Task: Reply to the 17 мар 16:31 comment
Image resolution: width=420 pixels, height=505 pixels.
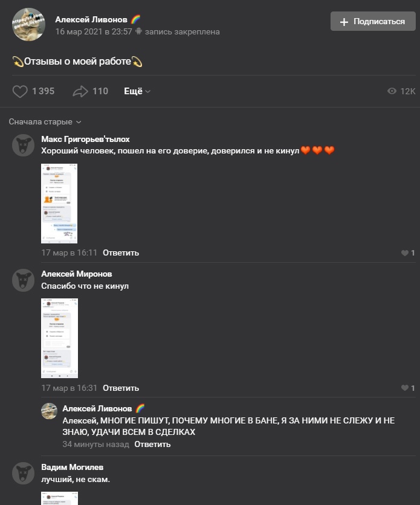Action: 121,388
